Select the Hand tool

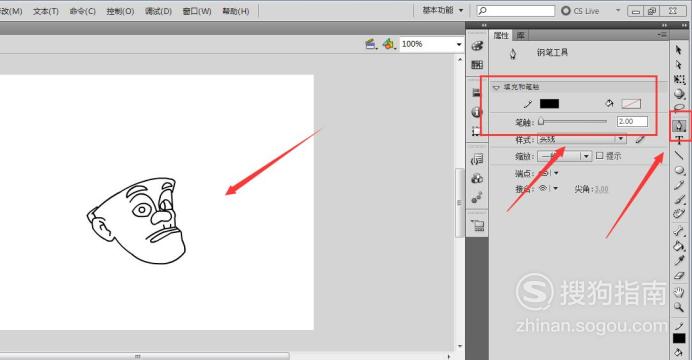[x=679, y=292]
